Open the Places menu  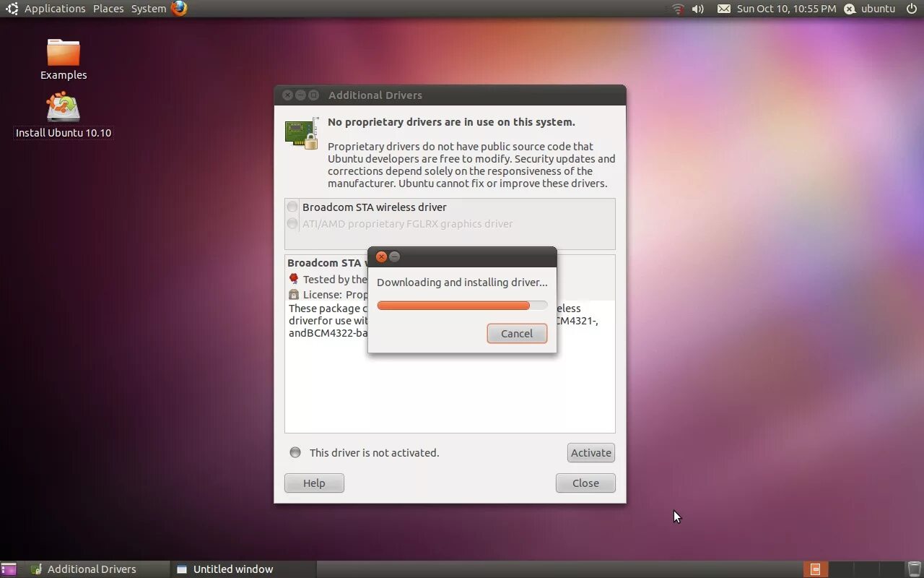click(x=108, y=9)
